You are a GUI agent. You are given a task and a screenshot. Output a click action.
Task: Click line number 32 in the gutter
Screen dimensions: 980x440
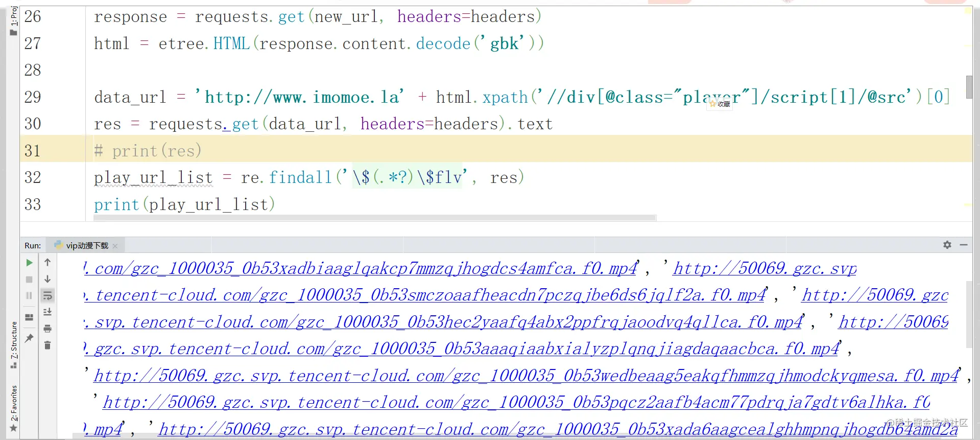(x=33, y=177)
